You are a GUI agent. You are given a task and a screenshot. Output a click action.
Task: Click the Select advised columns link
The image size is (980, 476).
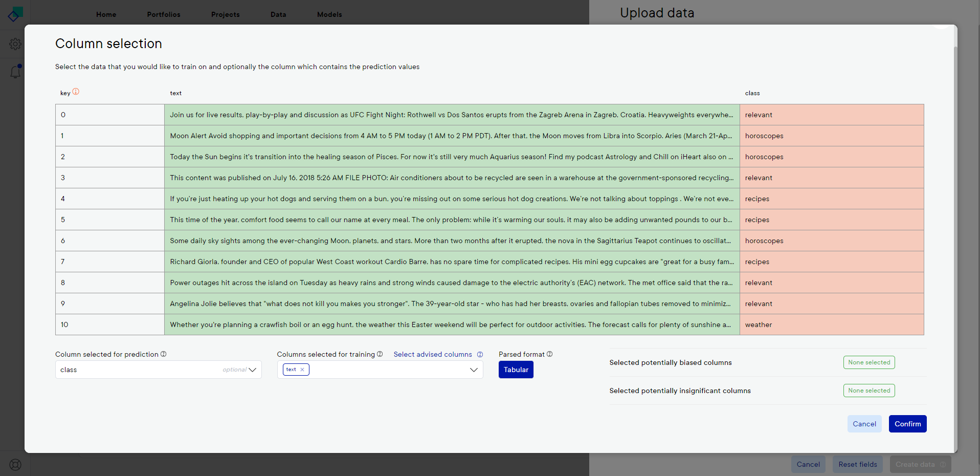pos(433,354)
